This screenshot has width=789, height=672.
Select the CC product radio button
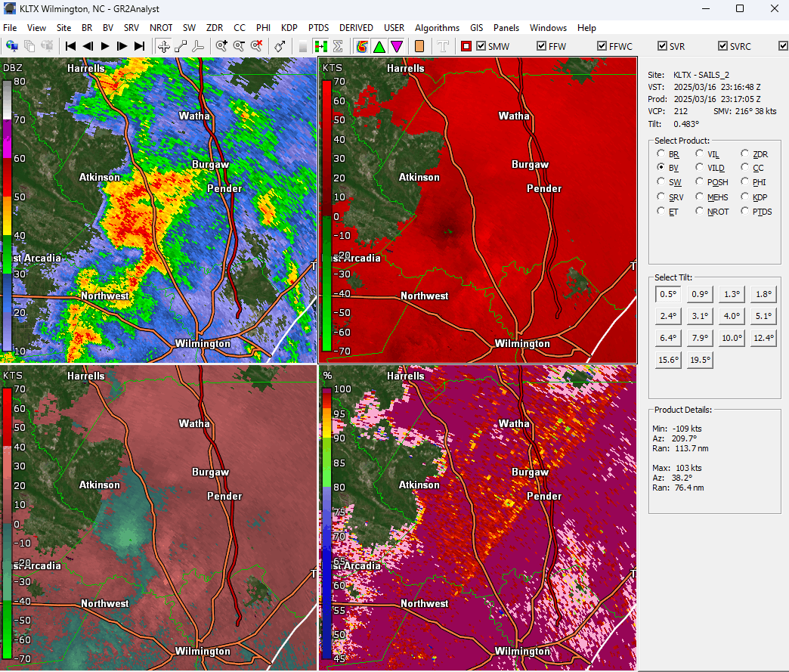coord(744,167)
